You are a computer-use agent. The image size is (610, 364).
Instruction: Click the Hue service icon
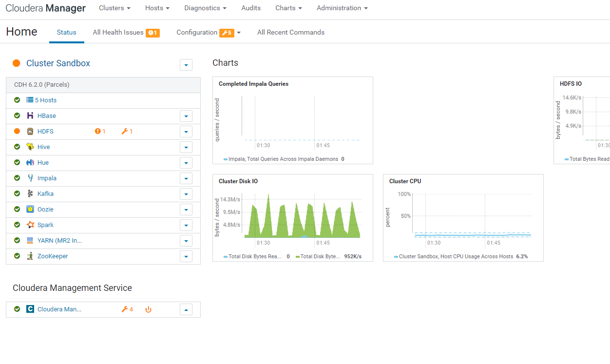(31, 162)
